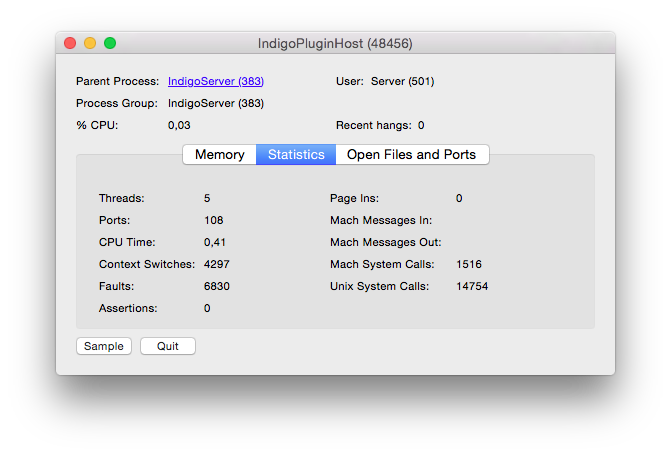Click the User value Server (501)

click(402, 81)
